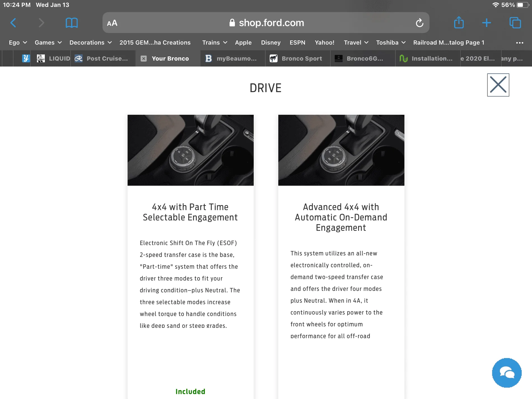This screenshot has height=399, width=532.
Task: Switch to the myBeaumo... tab
Action: tap(233, 59)
